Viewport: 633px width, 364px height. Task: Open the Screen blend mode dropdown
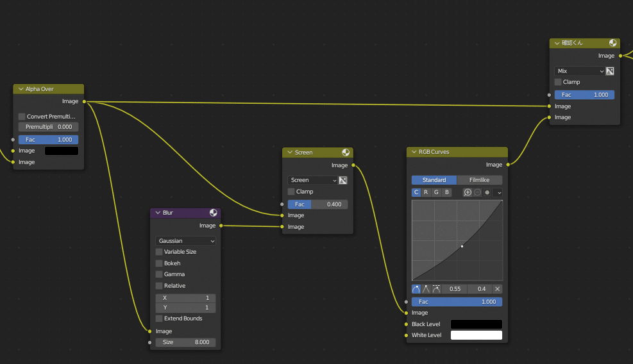[312, 180]
